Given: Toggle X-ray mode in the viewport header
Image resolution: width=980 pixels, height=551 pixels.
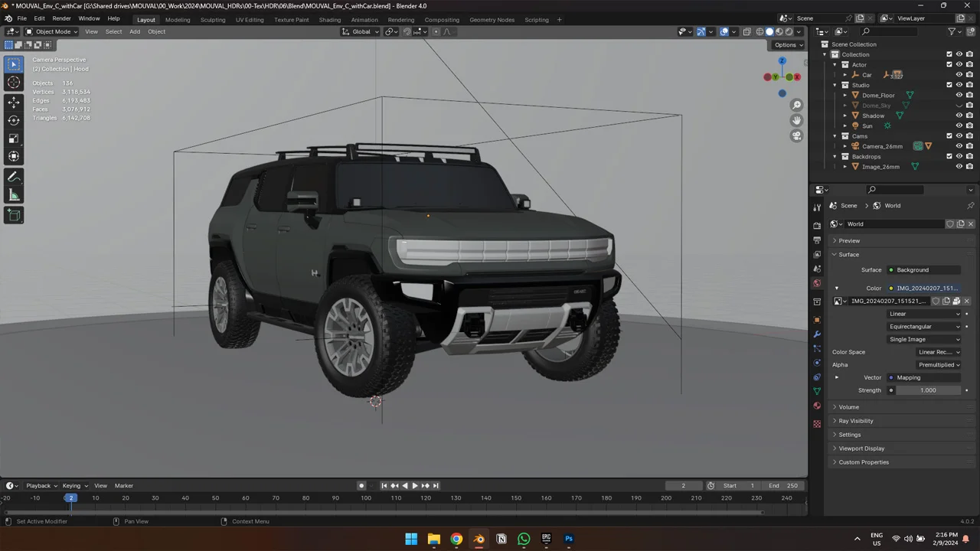Looking at the screenshot, I should click(x=746, y=31).
